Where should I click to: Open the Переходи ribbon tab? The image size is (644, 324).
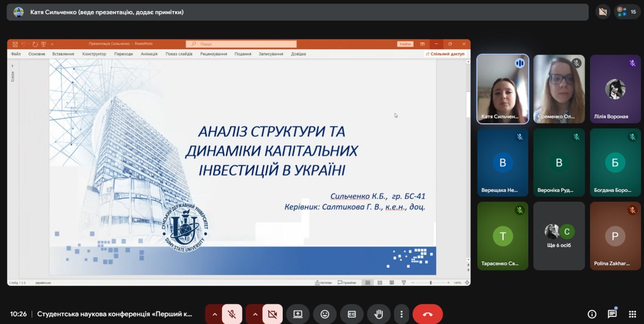[123, 54]
